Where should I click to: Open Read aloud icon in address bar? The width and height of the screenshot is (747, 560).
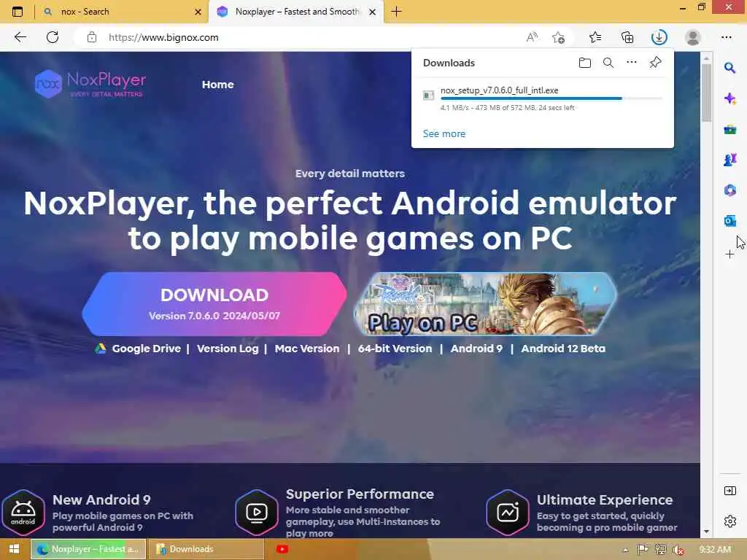point(532,37)
